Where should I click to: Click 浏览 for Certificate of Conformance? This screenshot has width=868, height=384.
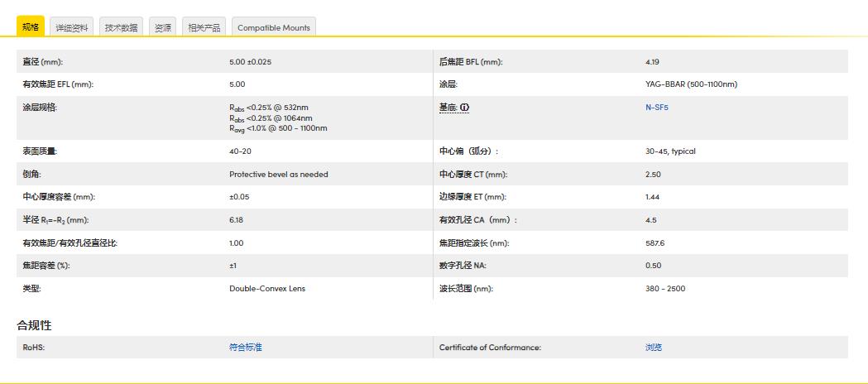coord(653,348)
